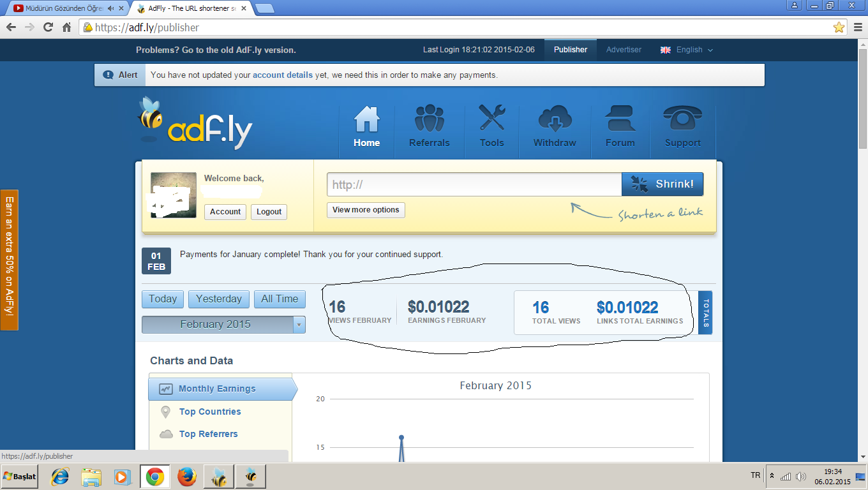Click the Alert info icon
868x490 pixels.
click(108, 75)
